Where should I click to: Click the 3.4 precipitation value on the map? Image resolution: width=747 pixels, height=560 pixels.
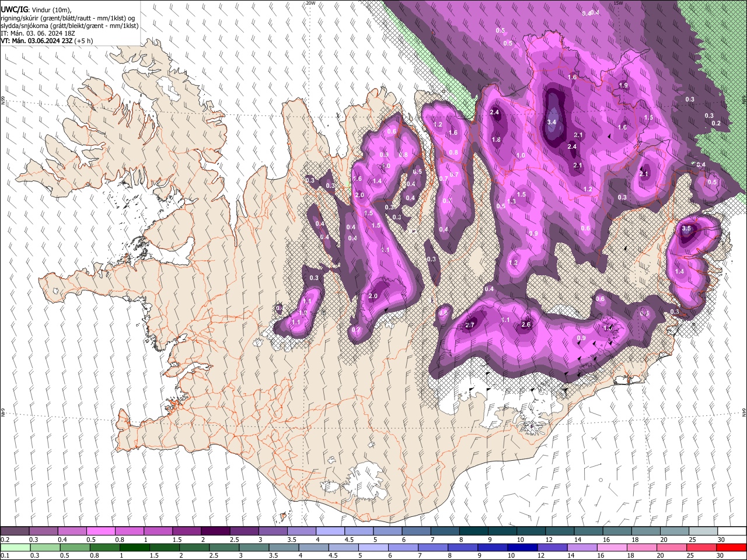pyautogui.click(x=551, y=122)
